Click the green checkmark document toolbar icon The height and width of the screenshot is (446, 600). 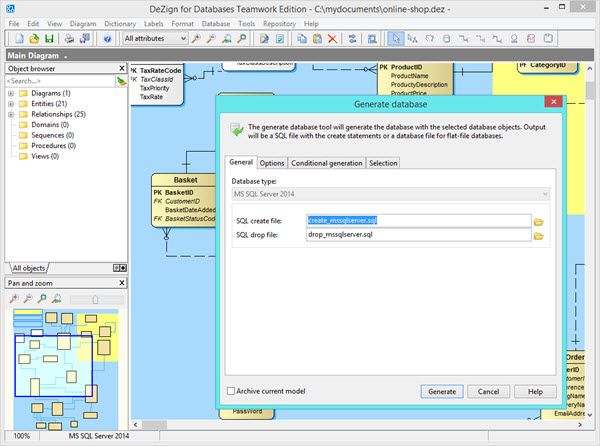click(280, 39)
